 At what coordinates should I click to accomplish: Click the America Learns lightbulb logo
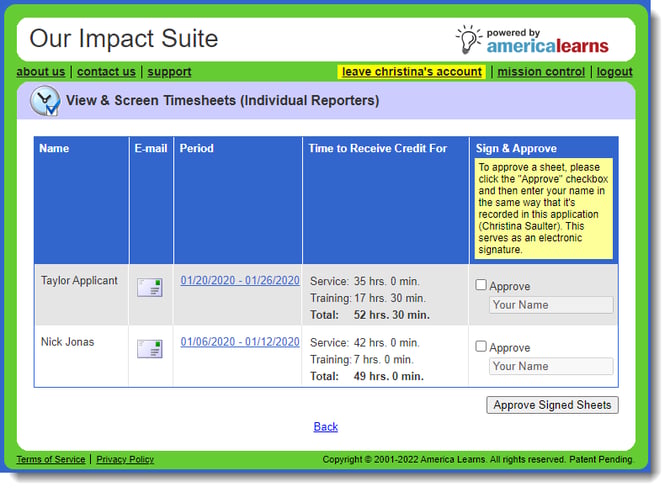click(x=468, y=39)
